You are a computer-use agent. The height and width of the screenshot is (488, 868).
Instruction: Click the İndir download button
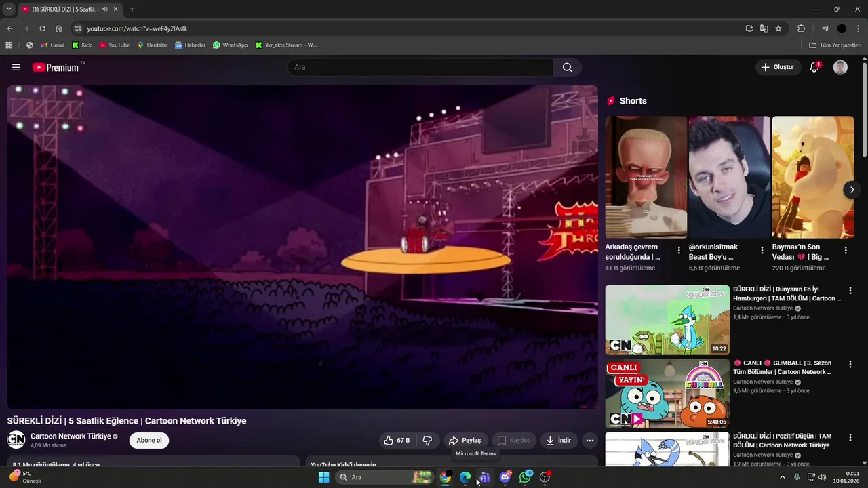click(559, 441)
